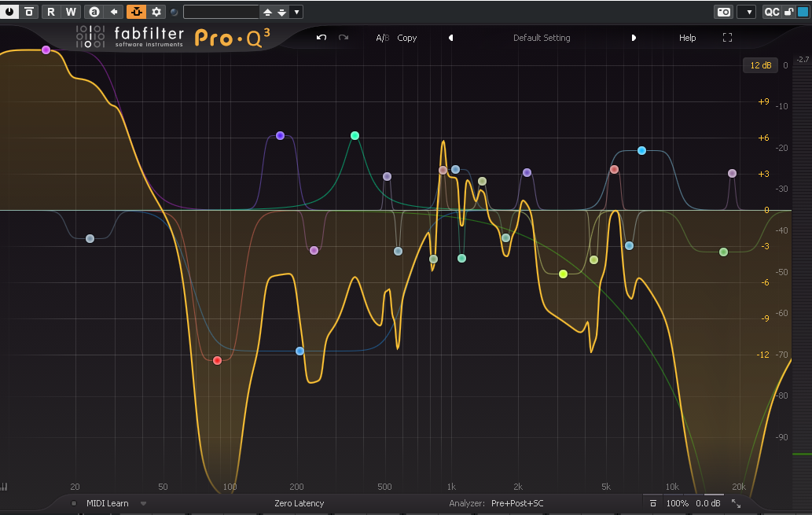The image size is (812, 515).
Task: Enable automation Write (W) button
Action: [x=71, y=11]
